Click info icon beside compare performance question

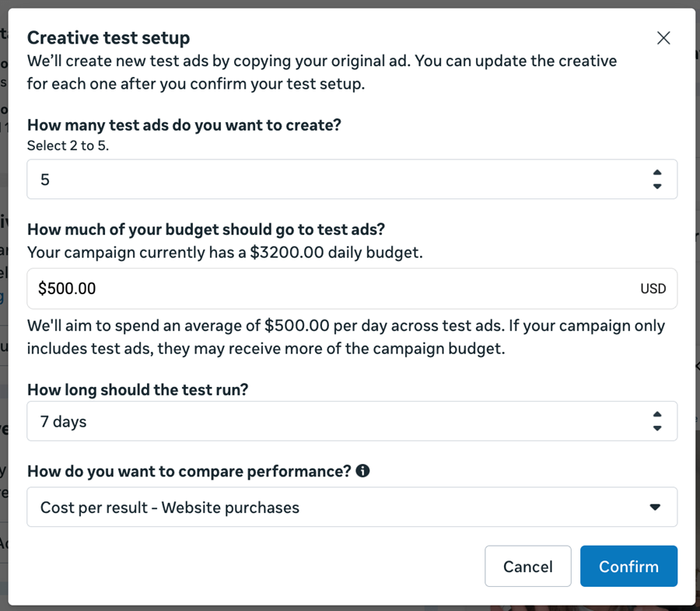click(x=362, y=471)
